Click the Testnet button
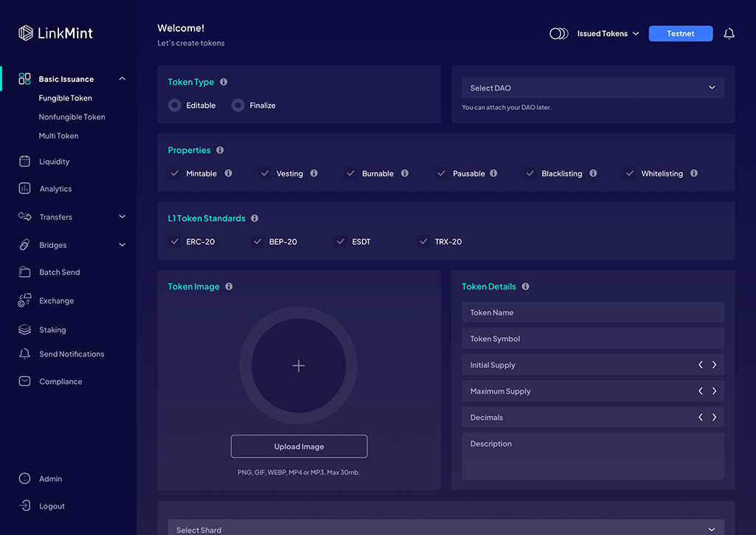 pos(680,33)
